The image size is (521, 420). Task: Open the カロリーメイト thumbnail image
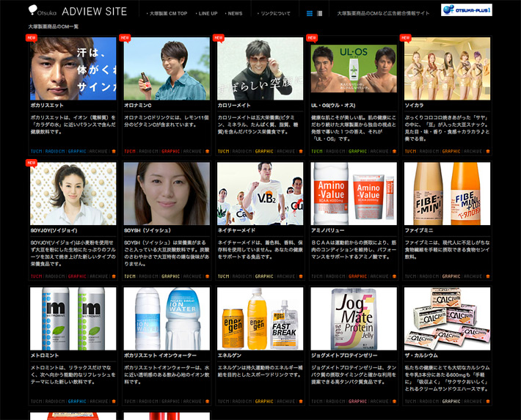[260, 68]
